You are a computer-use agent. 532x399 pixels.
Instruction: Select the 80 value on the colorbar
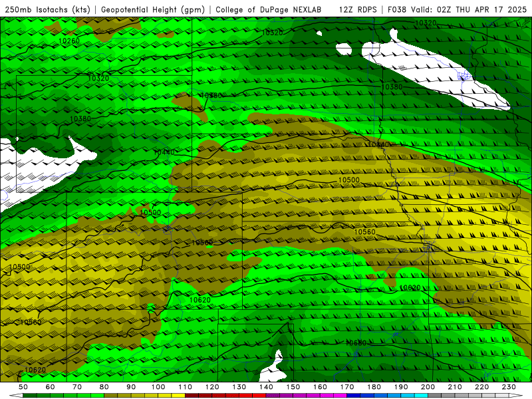tap(104, 387)
